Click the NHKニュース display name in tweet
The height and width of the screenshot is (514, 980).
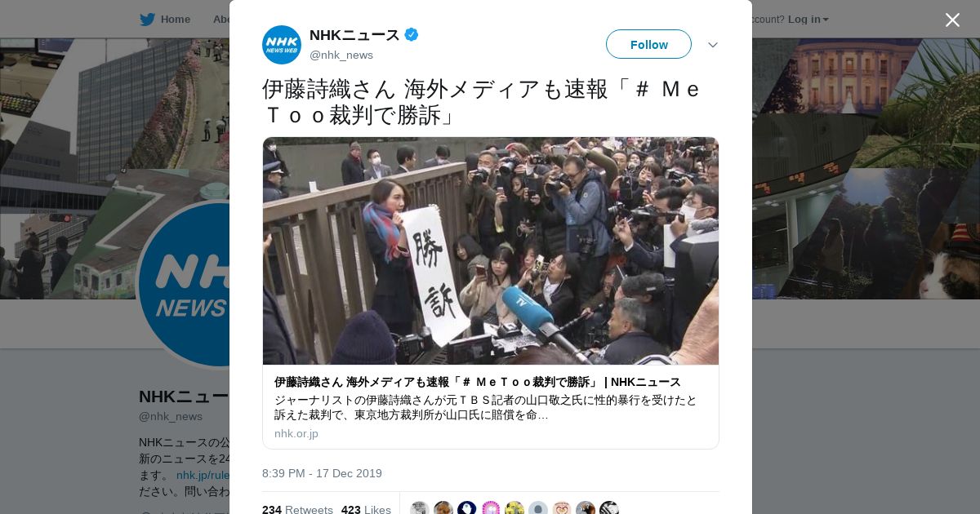tap(354, 35)
